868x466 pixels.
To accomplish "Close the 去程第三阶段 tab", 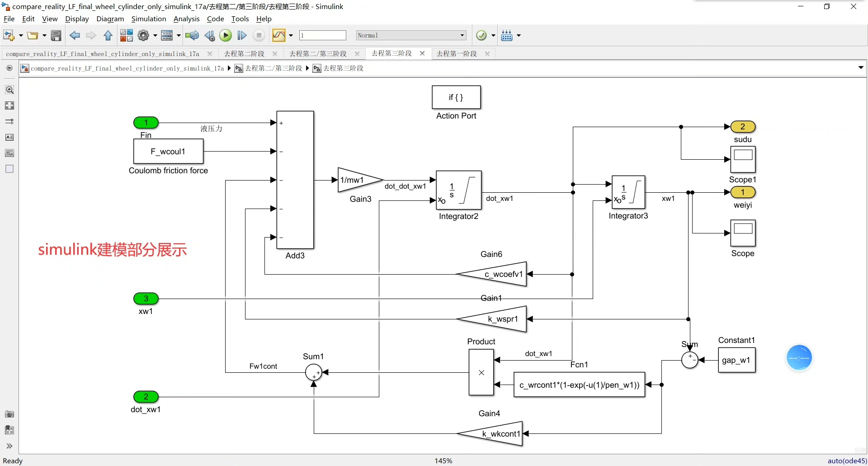I will (x=422, y=53).
